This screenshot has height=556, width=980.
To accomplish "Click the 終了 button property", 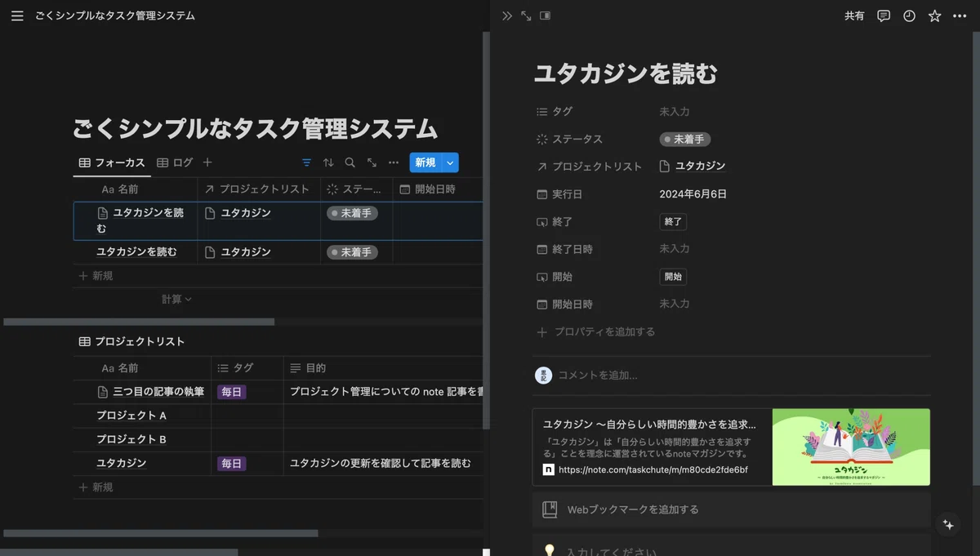I will (673, 222).
